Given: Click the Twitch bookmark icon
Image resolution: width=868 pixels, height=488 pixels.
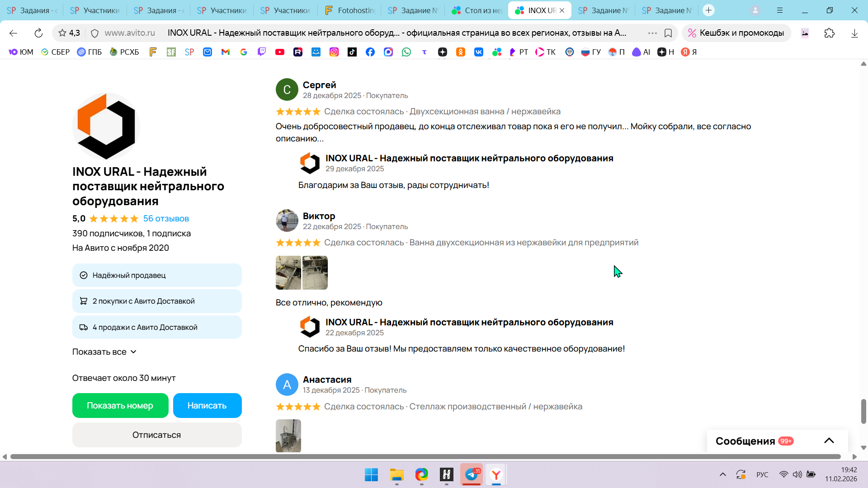Looking at the screenshot, I should [x=262, y=52].
